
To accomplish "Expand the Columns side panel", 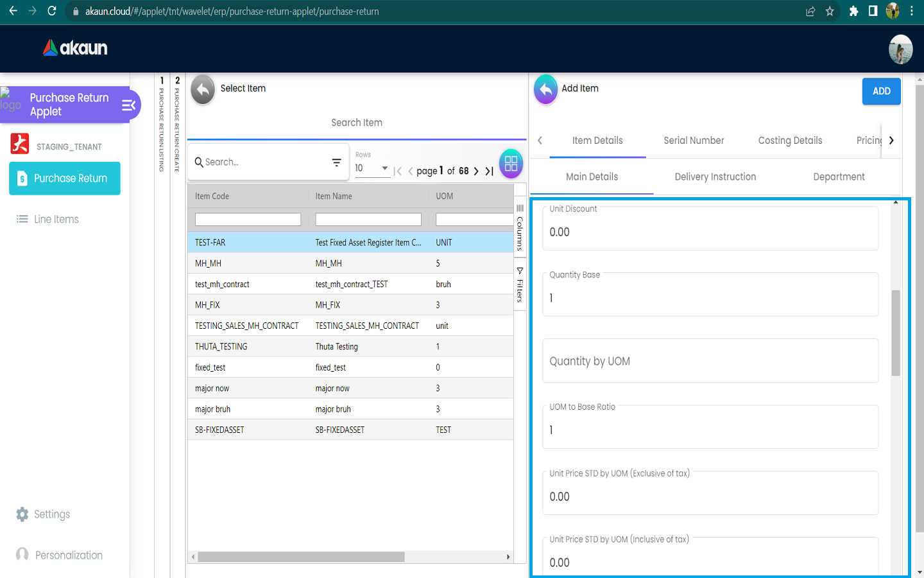I will pos(520,228).
